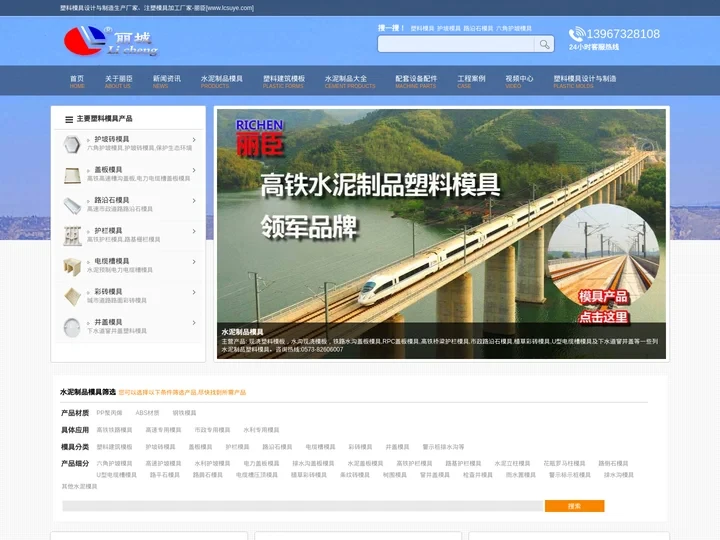The width and height of the screenshot is (720, 540).
Task: Select 水利专用模具 application filter
Action: pos(261,430)
